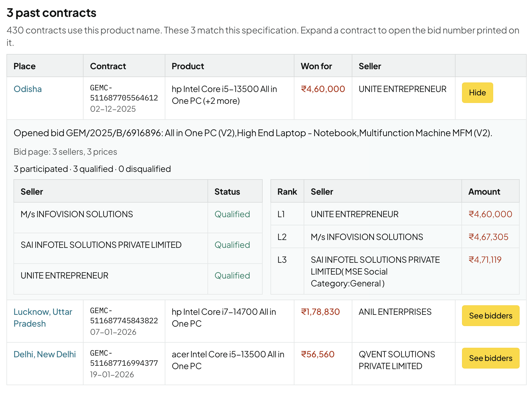
Task: Click Won for price ₹1,78,830
Action: click(320, 312)
